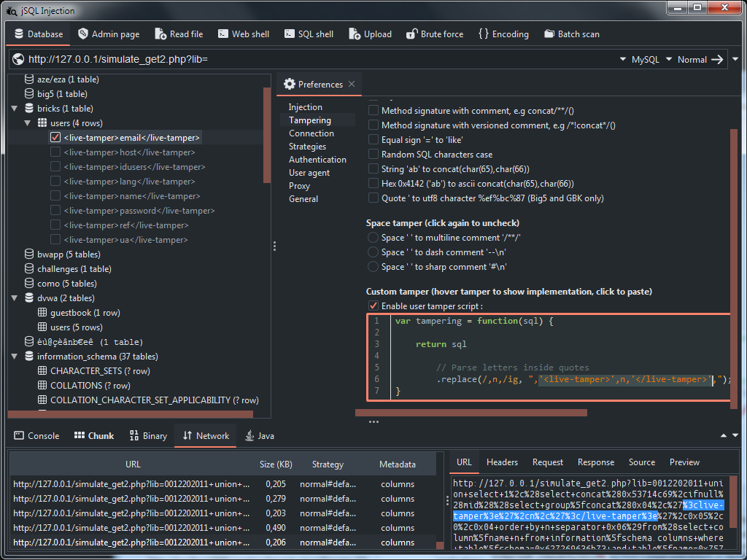The image size is (747, 560).
Task: Collapse the bricks database tree node
Action: [14, 109]
